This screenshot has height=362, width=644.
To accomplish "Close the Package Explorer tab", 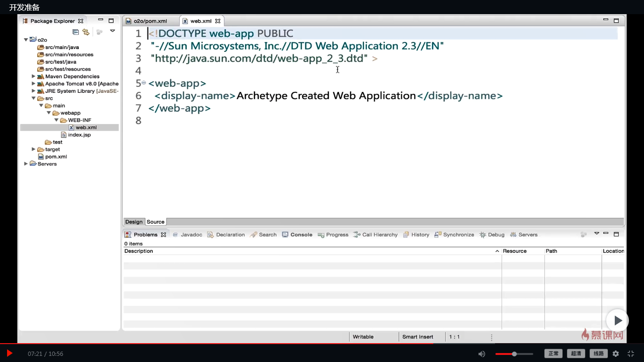I will coord(81,21).
